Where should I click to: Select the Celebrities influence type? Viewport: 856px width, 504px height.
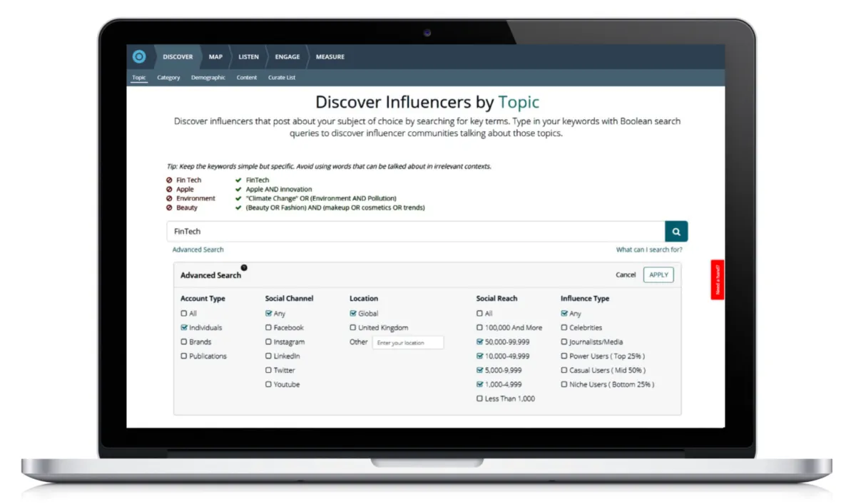click(564, 328)
